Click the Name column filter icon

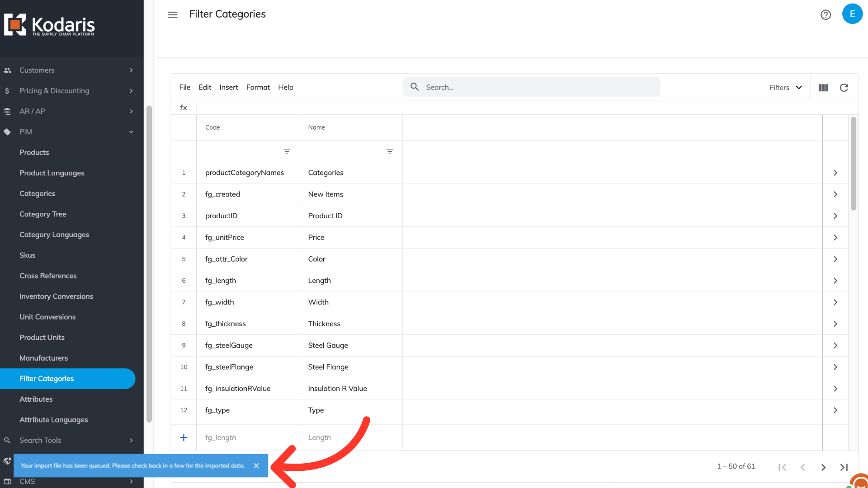pos(390,151)
